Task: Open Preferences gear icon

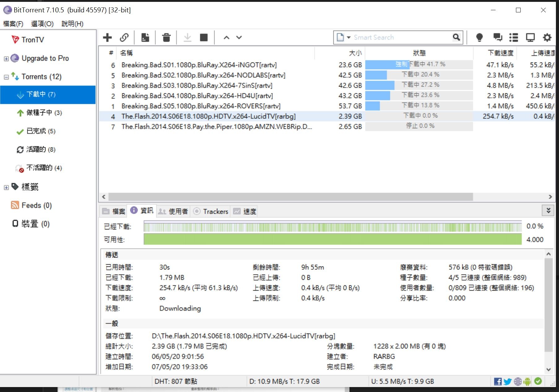Action: pos(547,37)
